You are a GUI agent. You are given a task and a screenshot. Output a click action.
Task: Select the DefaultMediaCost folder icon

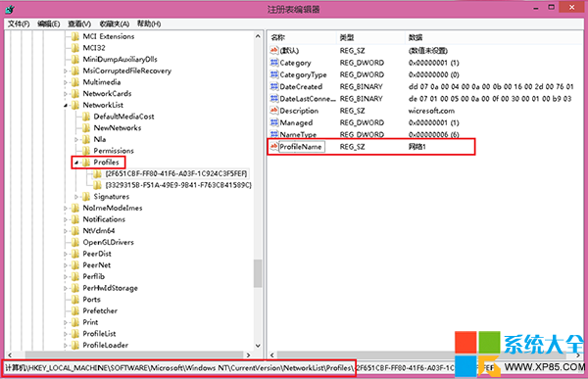click(86, 117)
